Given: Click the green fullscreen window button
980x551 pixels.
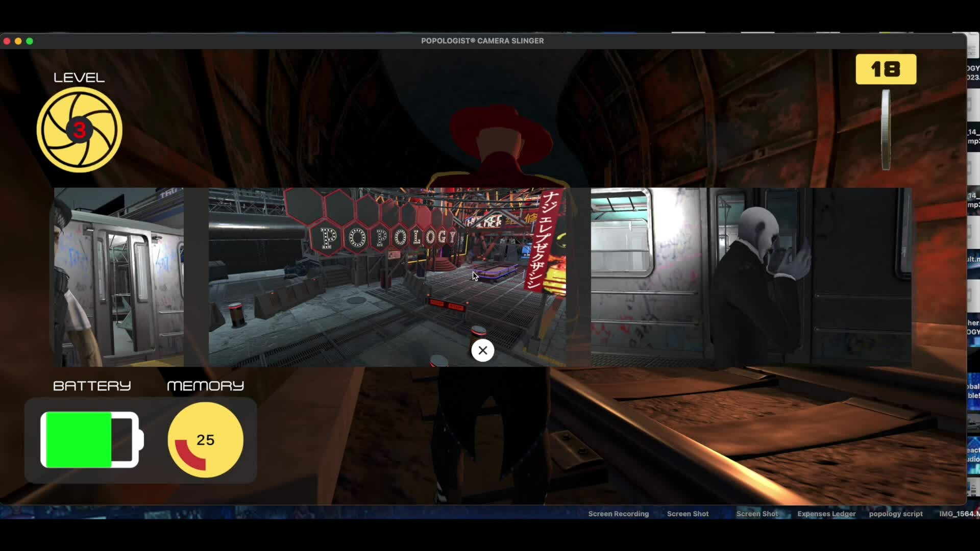Looking at the screenshot, I should pos(30,41).
